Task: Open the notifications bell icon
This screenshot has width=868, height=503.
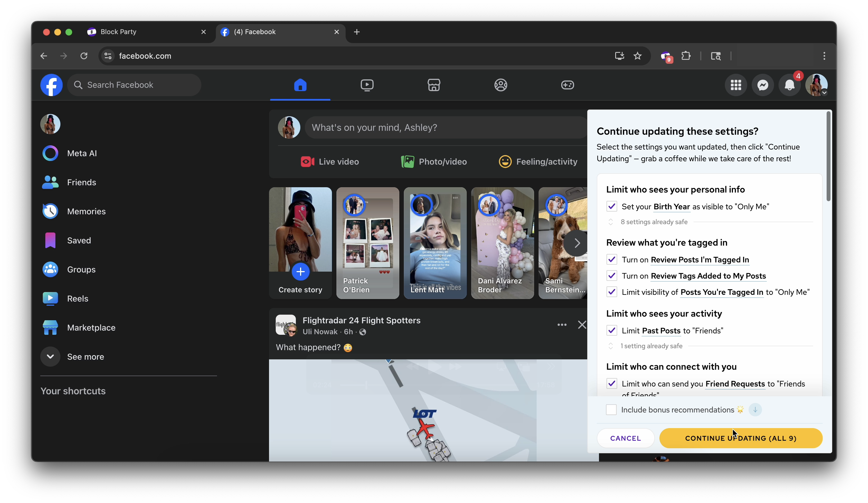Action: [x=789, y=85]
